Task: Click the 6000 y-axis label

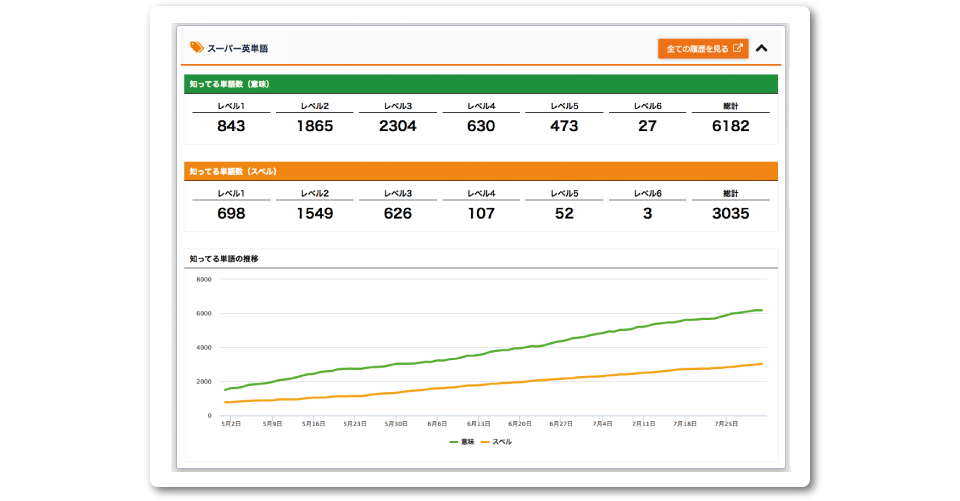Action: click(204, 314)
